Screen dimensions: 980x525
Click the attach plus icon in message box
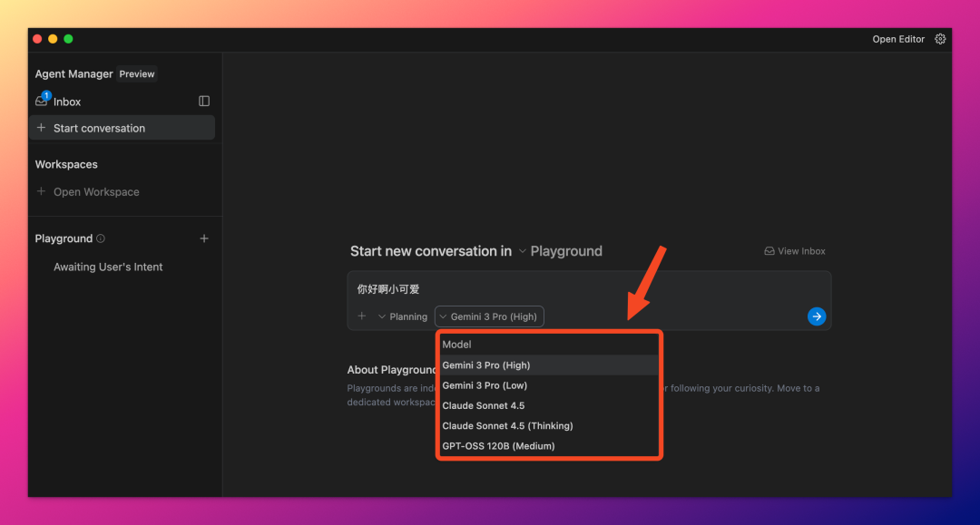point(361,316)
